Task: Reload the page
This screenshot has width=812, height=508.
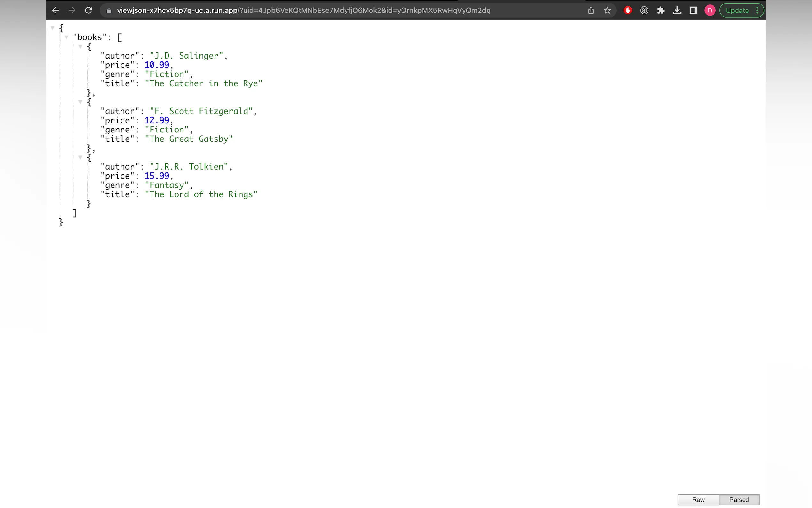Action: 88,11
